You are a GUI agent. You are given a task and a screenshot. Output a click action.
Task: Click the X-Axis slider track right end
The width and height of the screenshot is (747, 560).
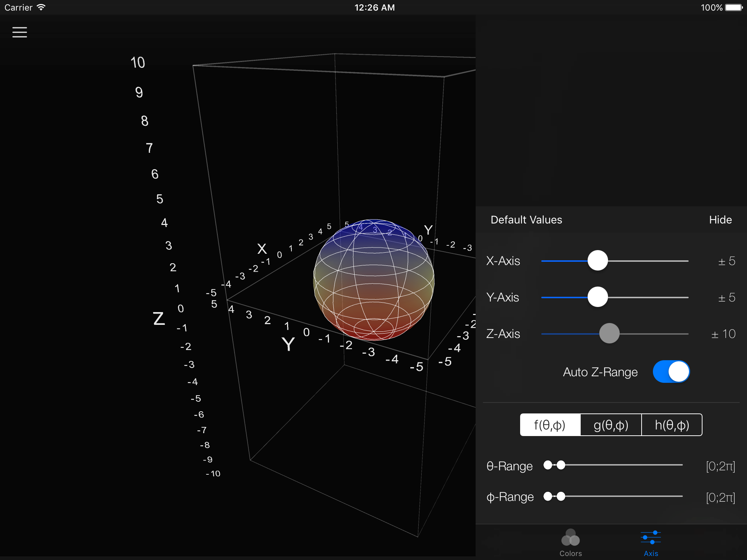[x=686, y=261]
